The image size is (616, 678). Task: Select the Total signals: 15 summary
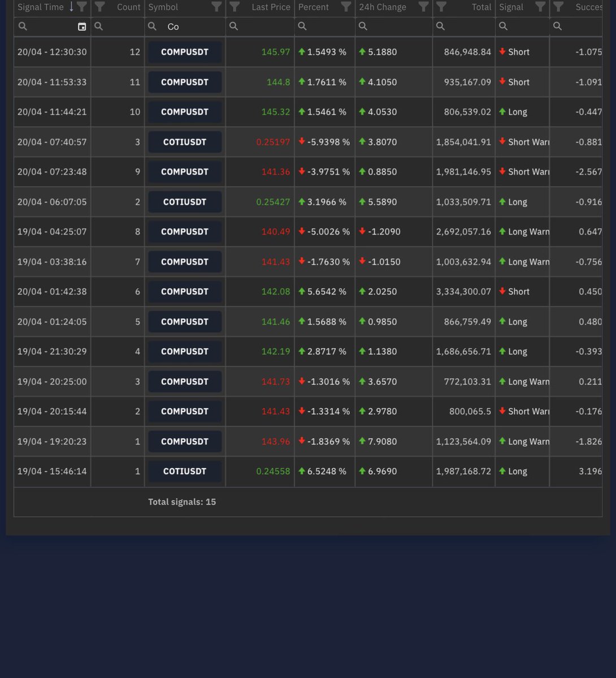pos(182,502)
